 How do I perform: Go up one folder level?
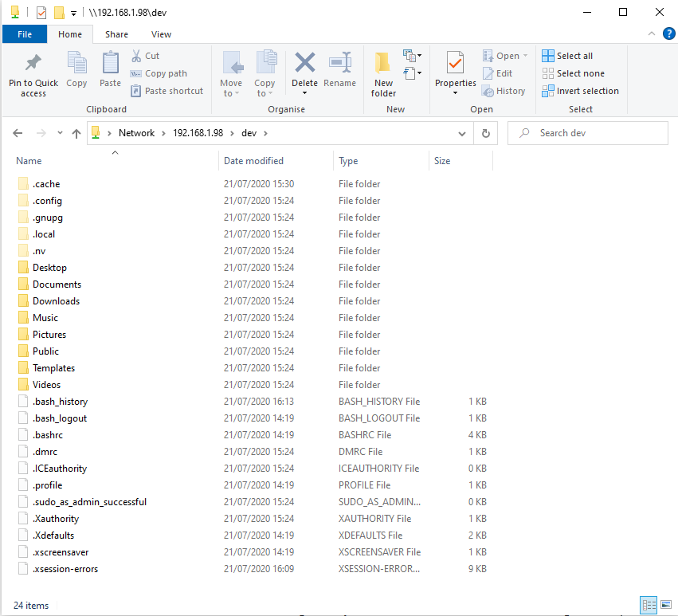76,133
